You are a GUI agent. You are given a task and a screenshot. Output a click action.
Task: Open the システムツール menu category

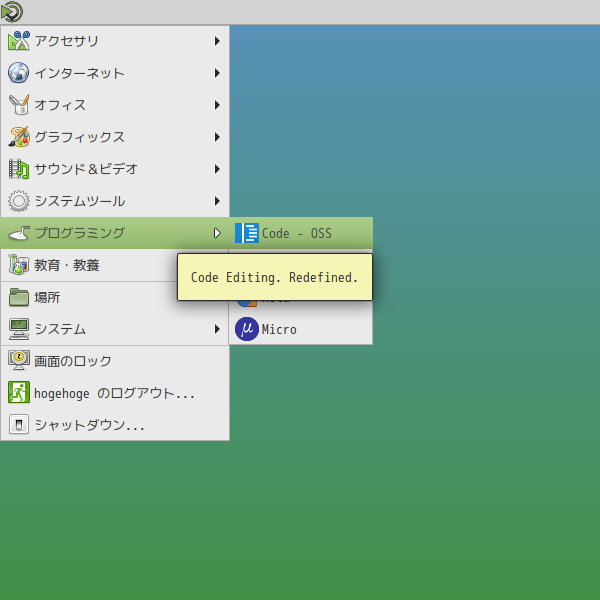pyautogui.click(x=115, y=201)
